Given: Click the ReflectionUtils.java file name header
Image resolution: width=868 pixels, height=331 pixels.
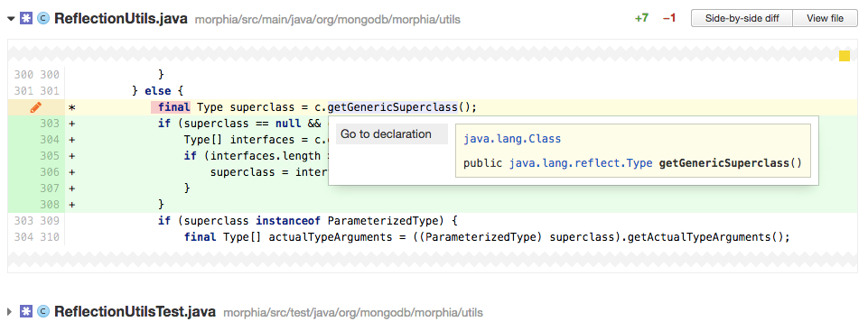Looking at the screenshot, I should click(x=120, y=18).
